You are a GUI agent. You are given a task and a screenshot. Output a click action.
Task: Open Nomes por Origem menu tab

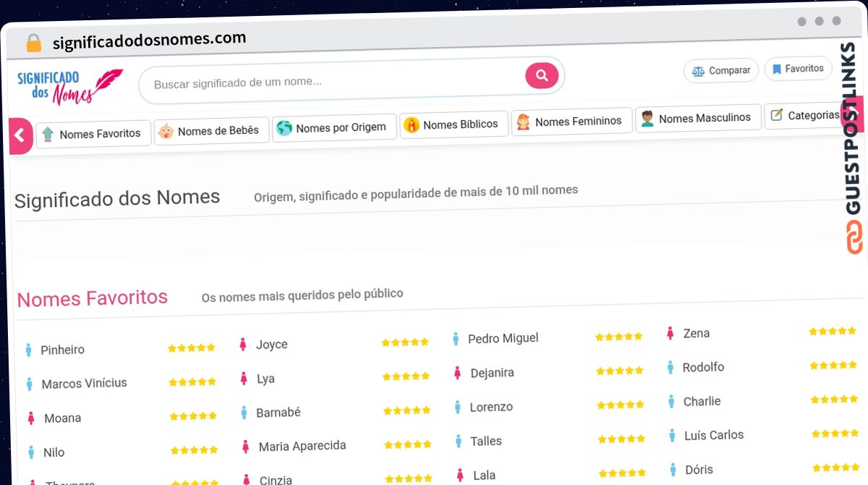[x=334, y=127]
